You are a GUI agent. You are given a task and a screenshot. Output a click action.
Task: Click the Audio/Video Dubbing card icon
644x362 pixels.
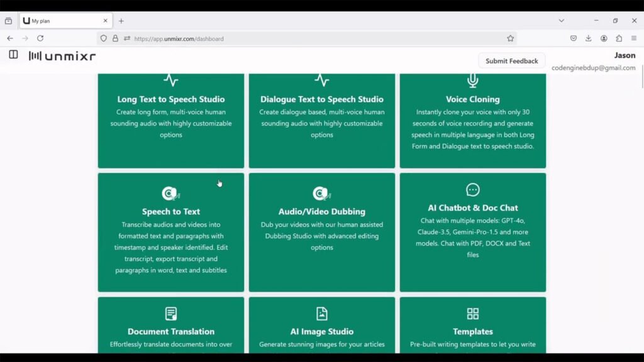pos(321,194)
